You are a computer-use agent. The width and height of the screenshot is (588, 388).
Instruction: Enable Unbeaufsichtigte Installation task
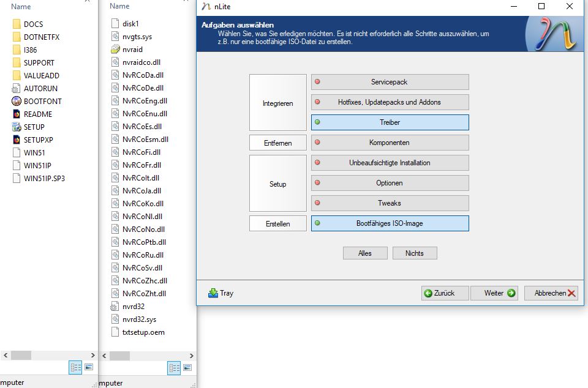point(390,163)
